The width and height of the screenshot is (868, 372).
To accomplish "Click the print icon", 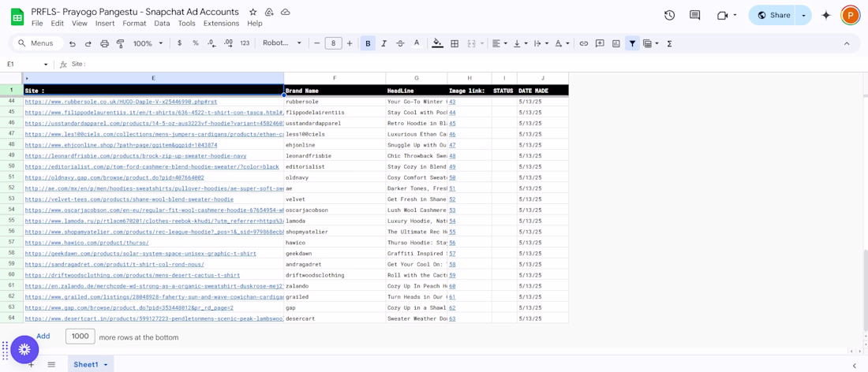I will pos(105,43).
